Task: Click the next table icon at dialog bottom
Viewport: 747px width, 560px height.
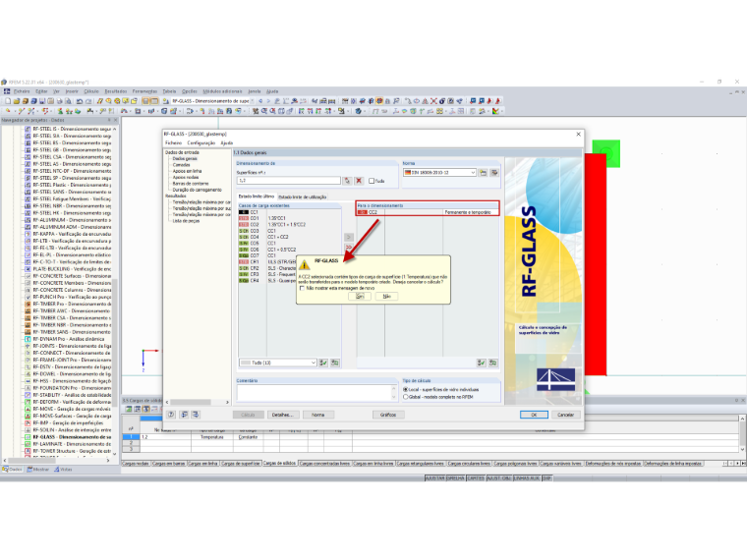Action: point(195,415)
